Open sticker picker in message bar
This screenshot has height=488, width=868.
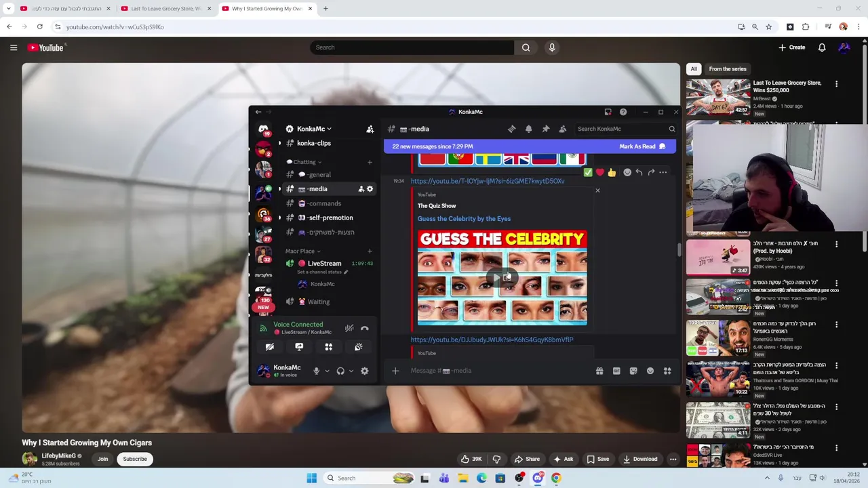(633, 371)
